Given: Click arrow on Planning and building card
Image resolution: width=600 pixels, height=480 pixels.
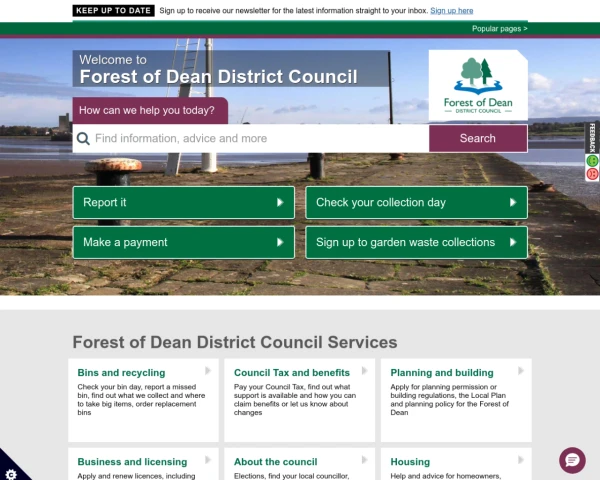Looking at the screenshot, I should coord(521,371).
